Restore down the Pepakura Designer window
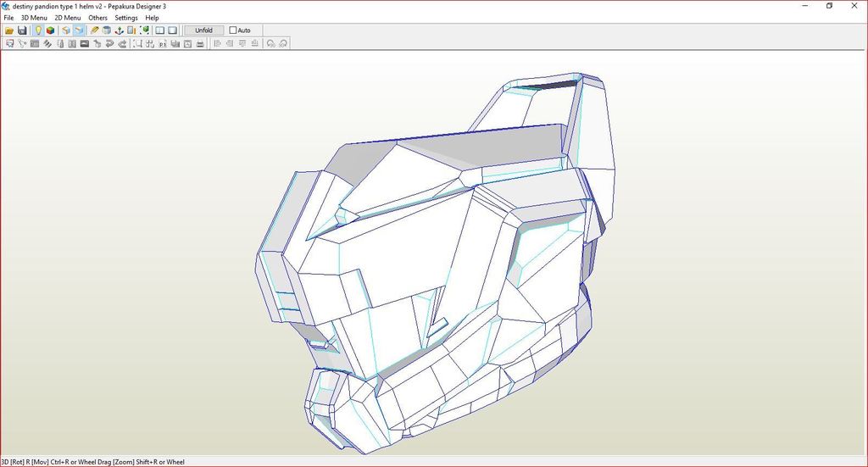This screenshot has width=868, height=467. 829,6
